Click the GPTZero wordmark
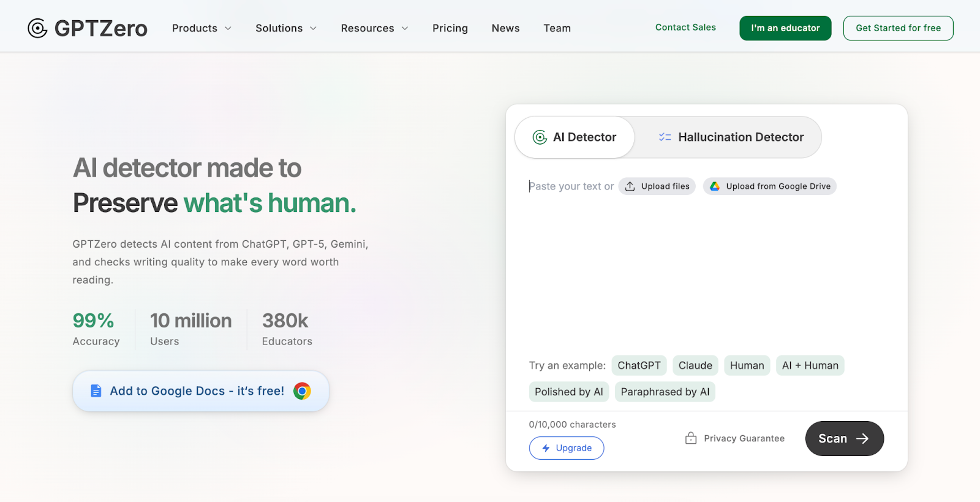This screenshot has height=502, width=980. [101, 28]
